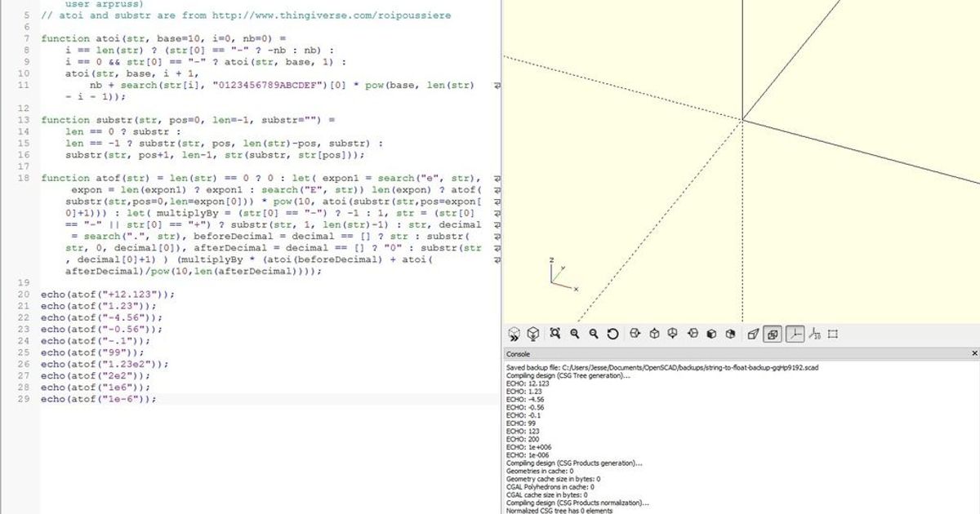Toggle Orthogonal projection mode
Viewport: 980px width, 514px height.
[773, 334]
